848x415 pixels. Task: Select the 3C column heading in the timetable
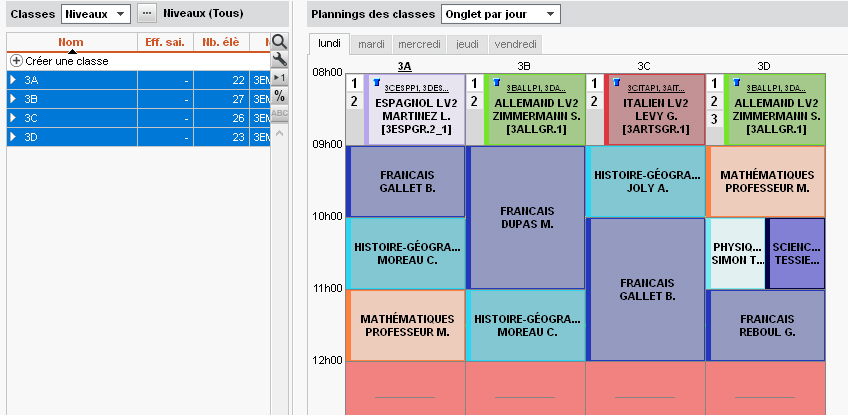point(644,67)
